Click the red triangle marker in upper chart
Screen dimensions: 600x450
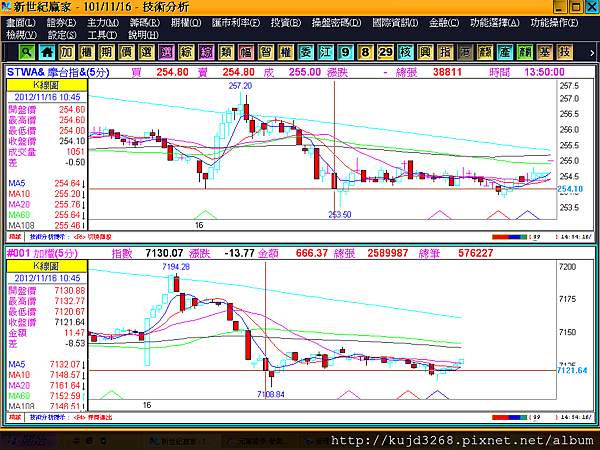pyautogui.click(x=498, y=215)
